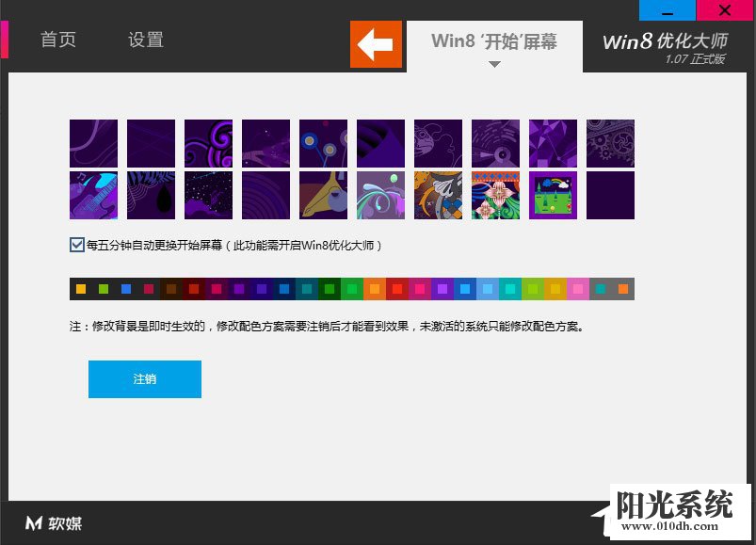Select the duck-billed creature background thumbnail

[x=323, y=195]
